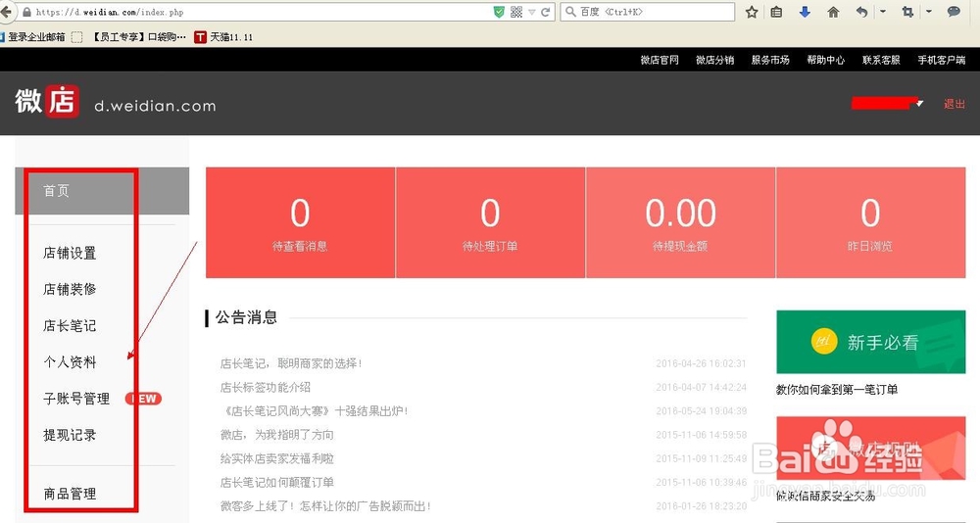Click the undo curved arrow icon

tap(861, 12)
